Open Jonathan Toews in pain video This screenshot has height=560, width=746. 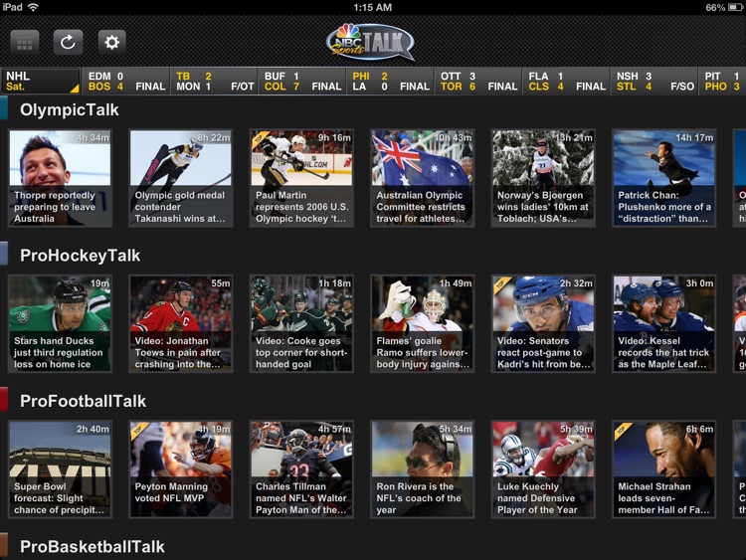click(x=181, y=323)
